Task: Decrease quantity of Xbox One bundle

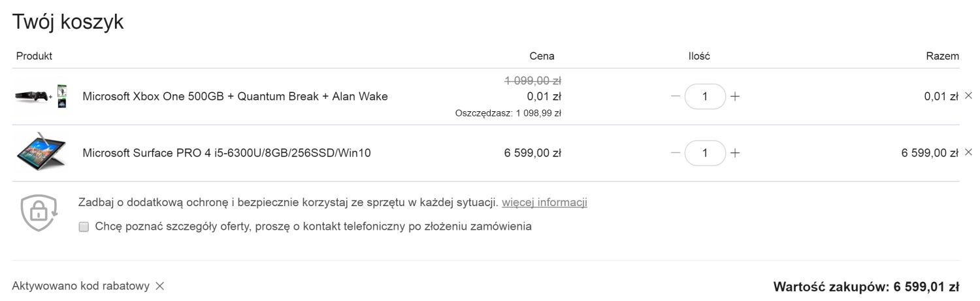Action: click(676, 96)
